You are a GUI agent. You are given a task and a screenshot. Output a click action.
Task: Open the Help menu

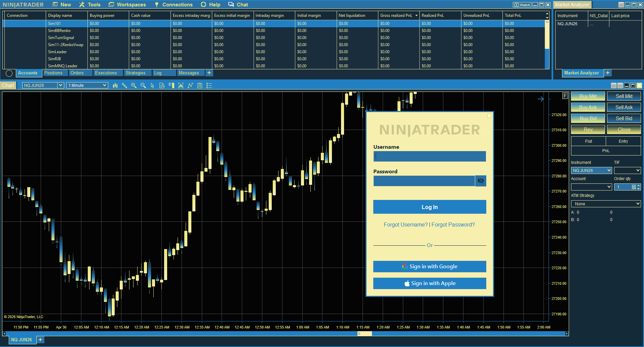(211, 5)
